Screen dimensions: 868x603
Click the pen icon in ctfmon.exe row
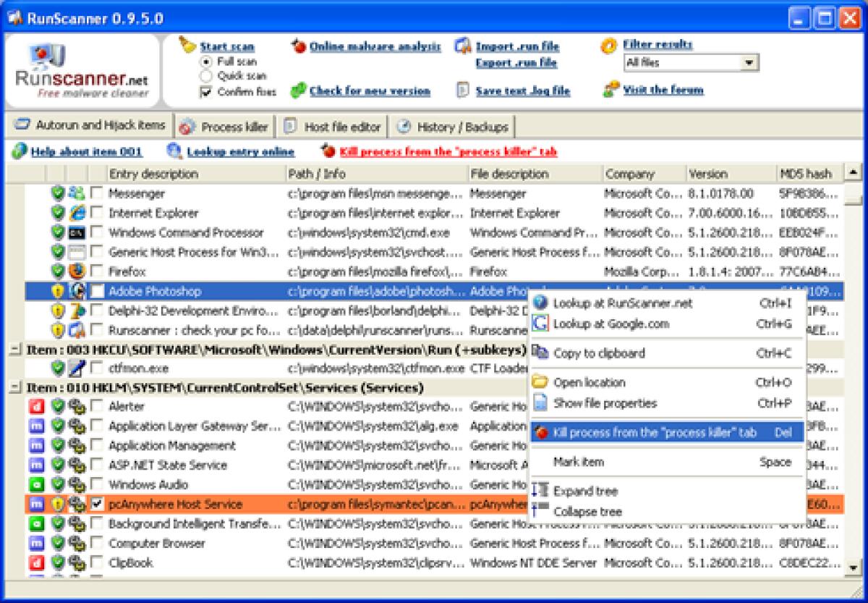(x=77, y=368)
